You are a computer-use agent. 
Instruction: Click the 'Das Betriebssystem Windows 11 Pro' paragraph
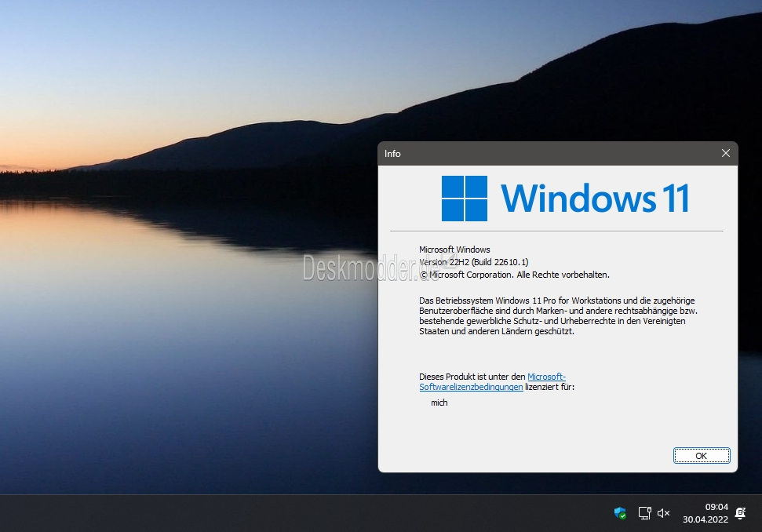[x=558, y=315]
